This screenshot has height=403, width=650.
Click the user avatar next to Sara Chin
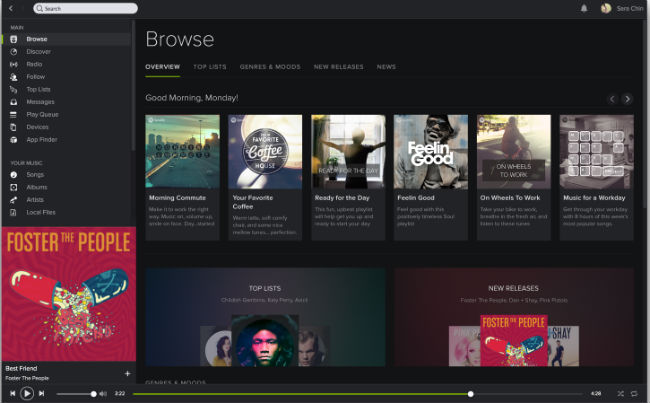[606, 8]
